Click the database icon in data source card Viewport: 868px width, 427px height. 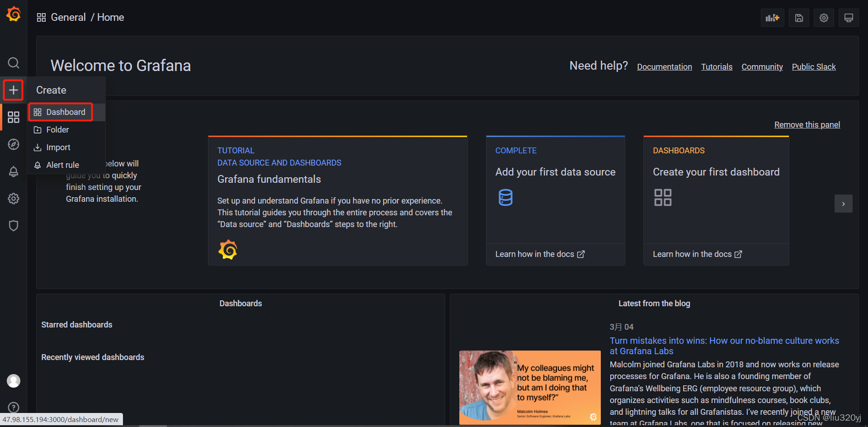coord(505,198)
